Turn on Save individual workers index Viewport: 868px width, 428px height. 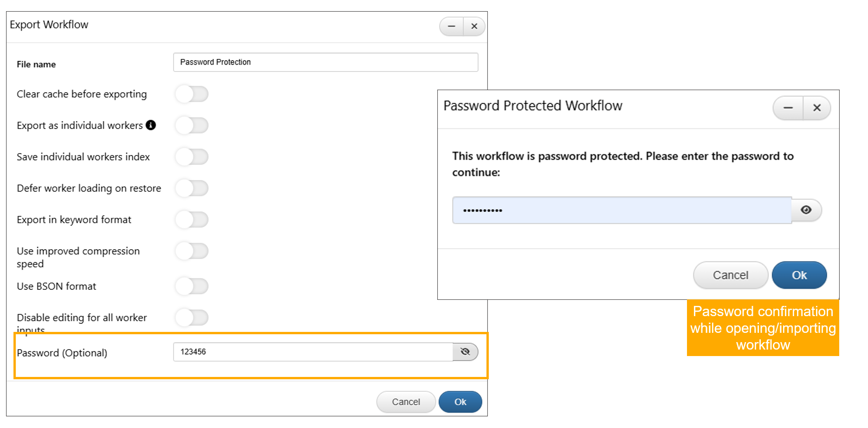(x=192, y=157)
